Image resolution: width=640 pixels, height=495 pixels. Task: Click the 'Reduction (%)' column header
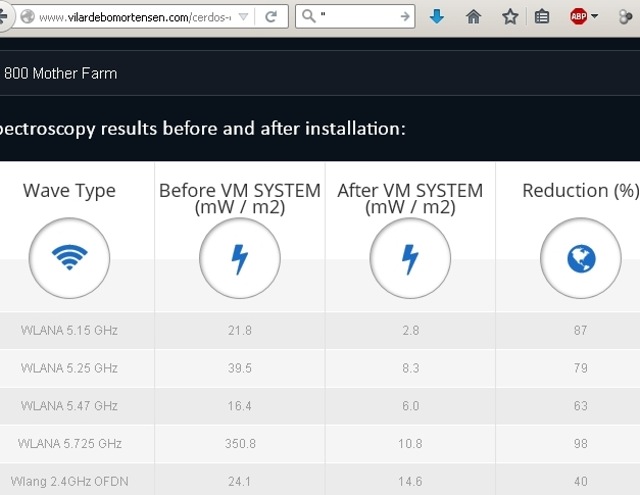[581, 191]
